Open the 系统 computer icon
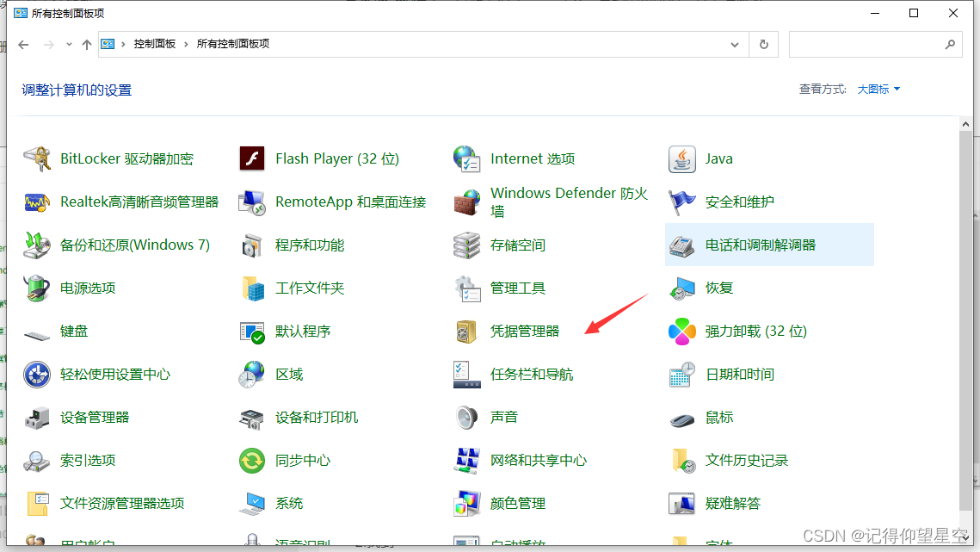 (252, 504)
